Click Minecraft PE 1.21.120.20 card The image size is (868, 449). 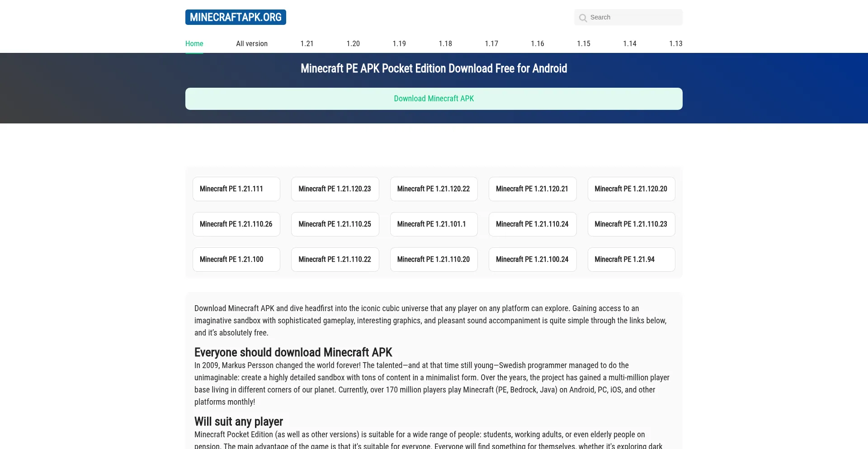pyautogui.click(x=631, y=189)
